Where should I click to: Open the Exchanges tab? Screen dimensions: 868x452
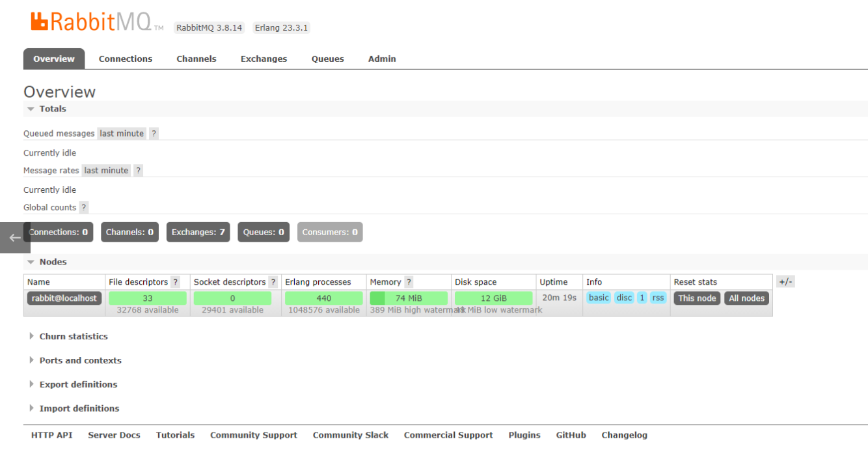[x=264, y=59]
